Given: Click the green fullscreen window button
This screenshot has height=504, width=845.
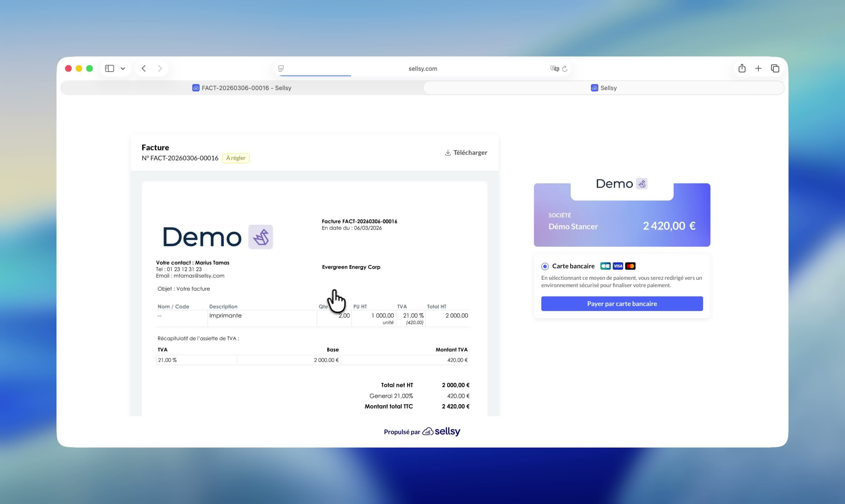Looking at the screenshot, I should [x=90, y=69].
